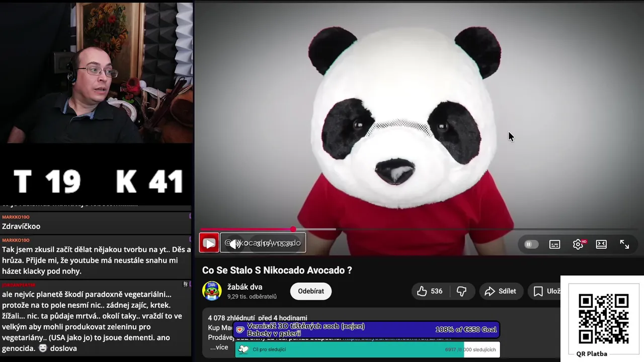The width and height of the screenshot is (644, 362).
Task: Click the QR Platba code image
Action: click(x=603, y=319)
